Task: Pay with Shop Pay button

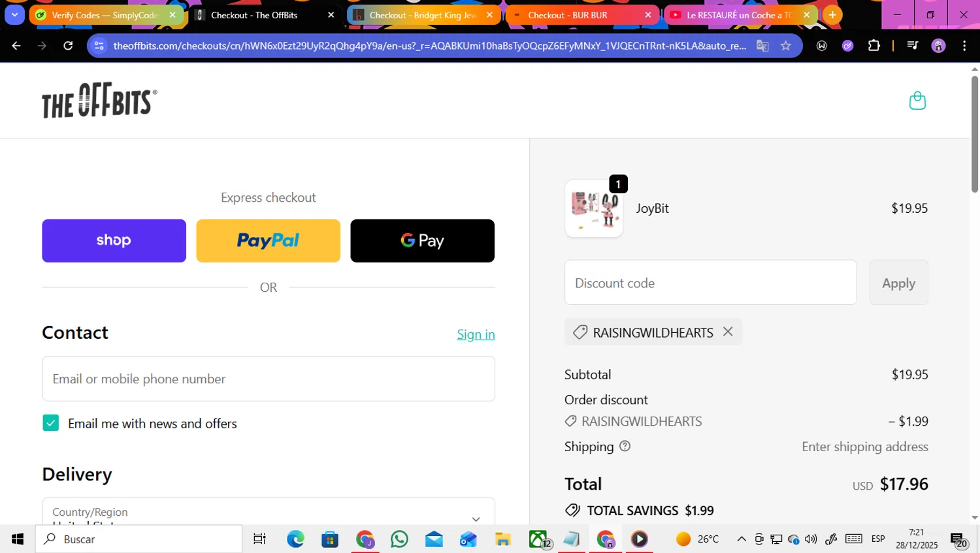Action: 114,240
